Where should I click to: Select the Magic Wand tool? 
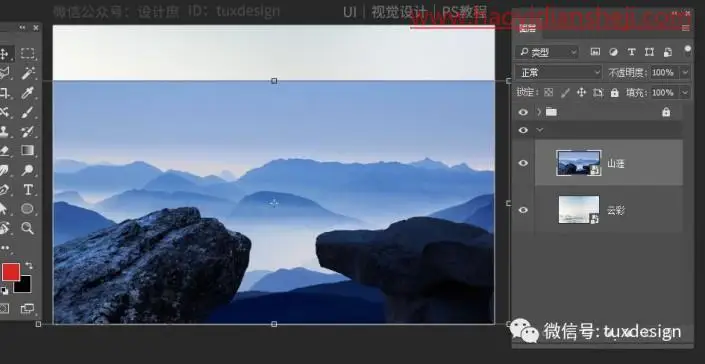(28, 73)
